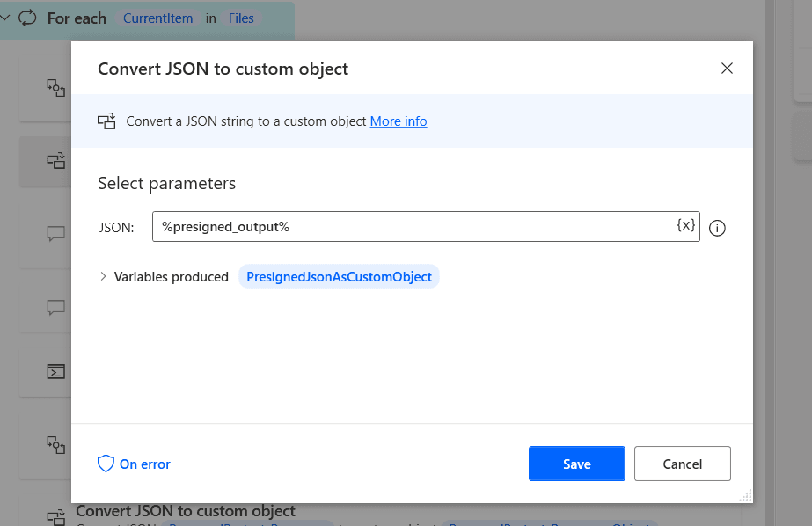Click the Files variable in For each
Viewport: 812px width, 526px height.
[x=241, y=18]
